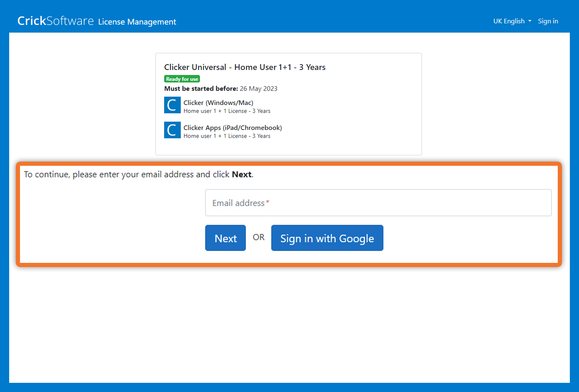Click the 26 May 2023 date
Viewport: 579px width, 392px height.
pos(258,88)
